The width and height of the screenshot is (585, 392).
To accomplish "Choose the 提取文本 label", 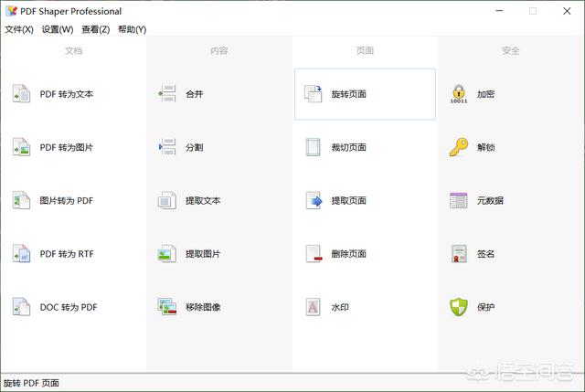I will pyautogui.click(x=203, y=201).
